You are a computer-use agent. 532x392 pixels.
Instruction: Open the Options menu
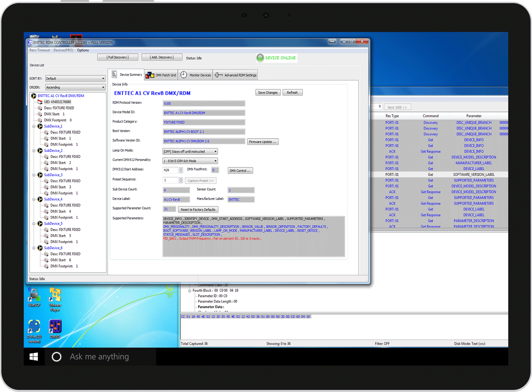point(83,50)
